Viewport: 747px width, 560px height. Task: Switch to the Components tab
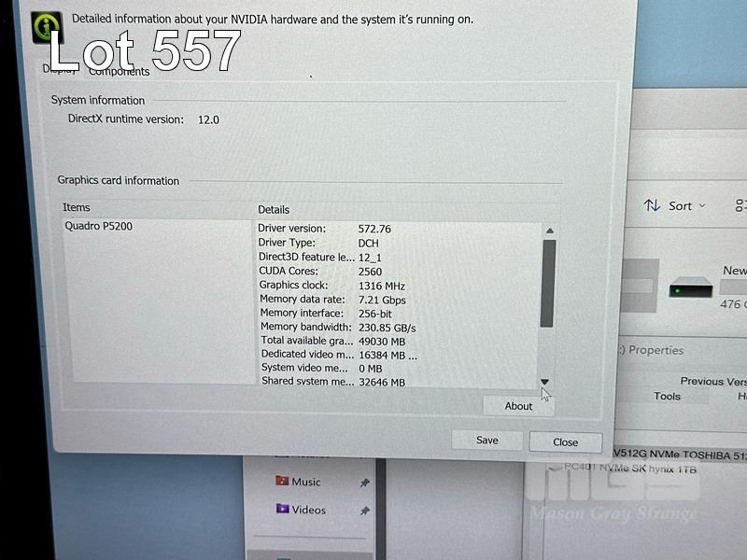click(x=119, y=71)
